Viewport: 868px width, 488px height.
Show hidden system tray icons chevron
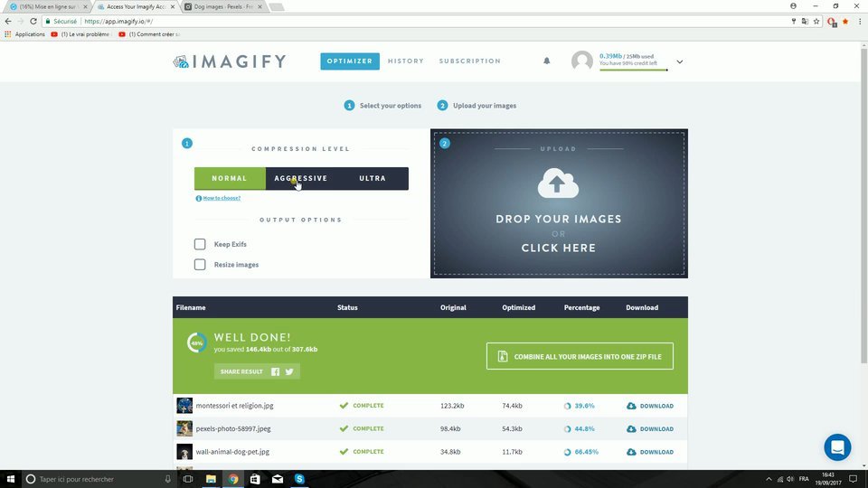(769, 479)
